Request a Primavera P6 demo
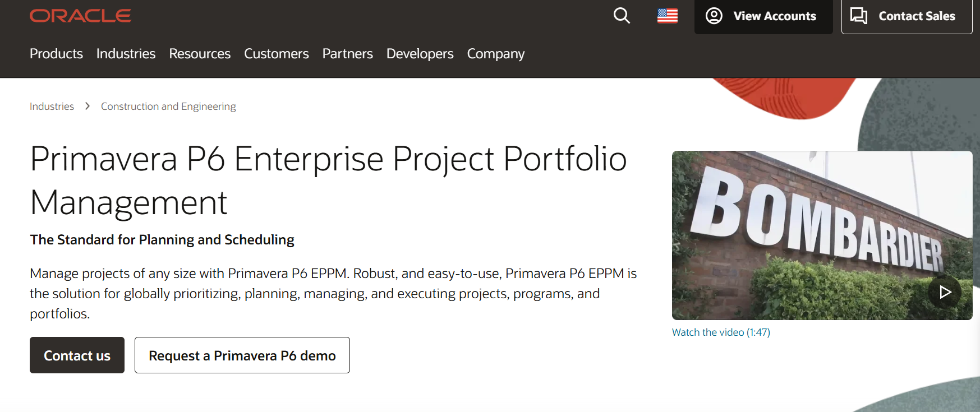Screen dimensions: 980x412 [x=242, y=355]
